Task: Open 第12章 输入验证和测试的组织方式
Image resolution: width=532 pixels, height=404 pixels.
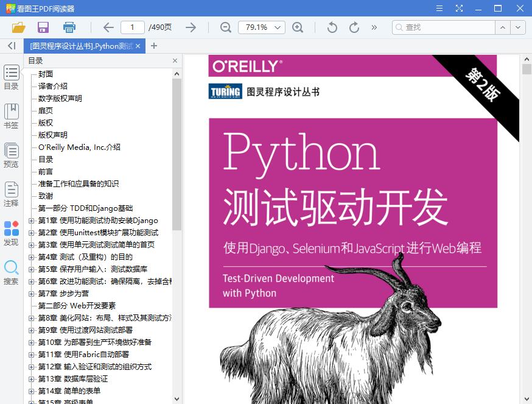Action: point(95,367)
